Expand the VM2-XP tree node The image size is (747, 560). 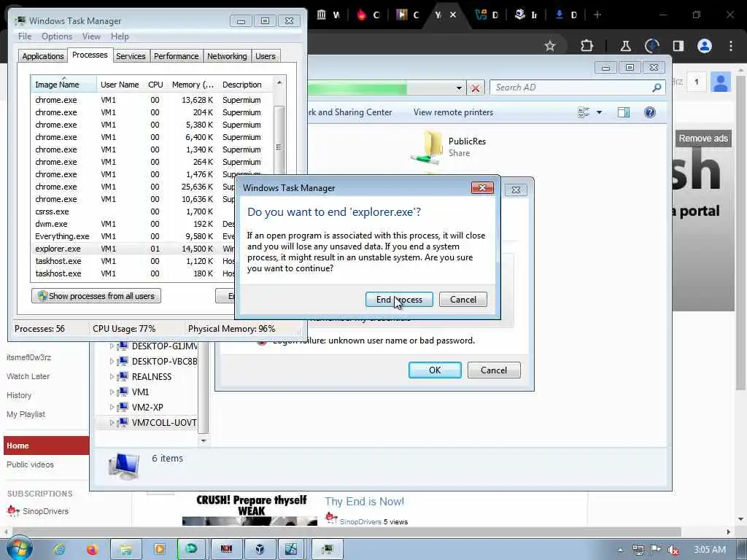click(x=112, y=407)
